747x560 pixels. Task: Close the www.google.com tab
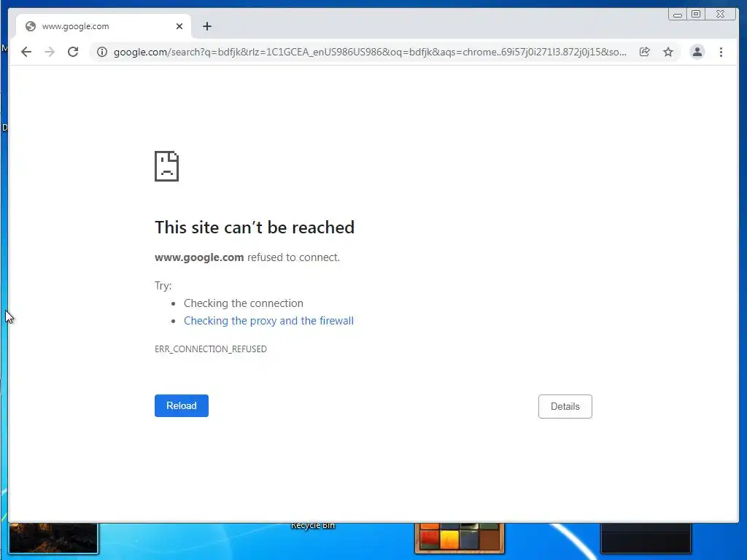point(179,26)
